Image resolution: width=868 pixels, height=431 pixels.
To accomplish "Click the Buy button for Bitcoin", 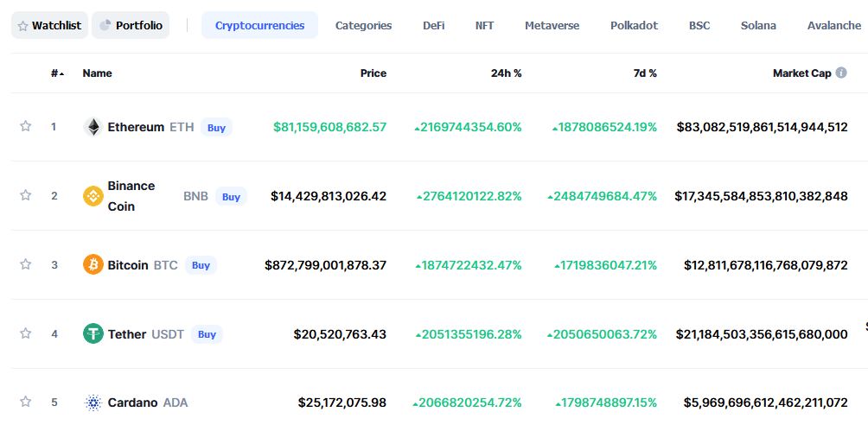I will point(201,265).
